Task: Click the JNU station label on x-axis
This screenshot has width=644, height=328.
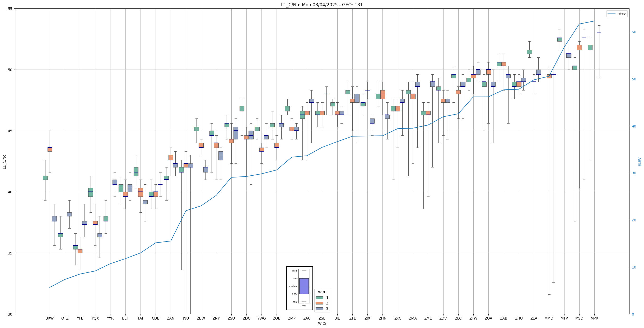Action: coord(186,318)
